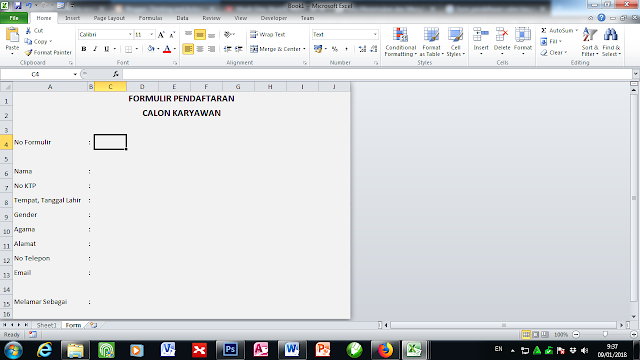Increase font size with Grow Font icon

click(x=161, y=35)
